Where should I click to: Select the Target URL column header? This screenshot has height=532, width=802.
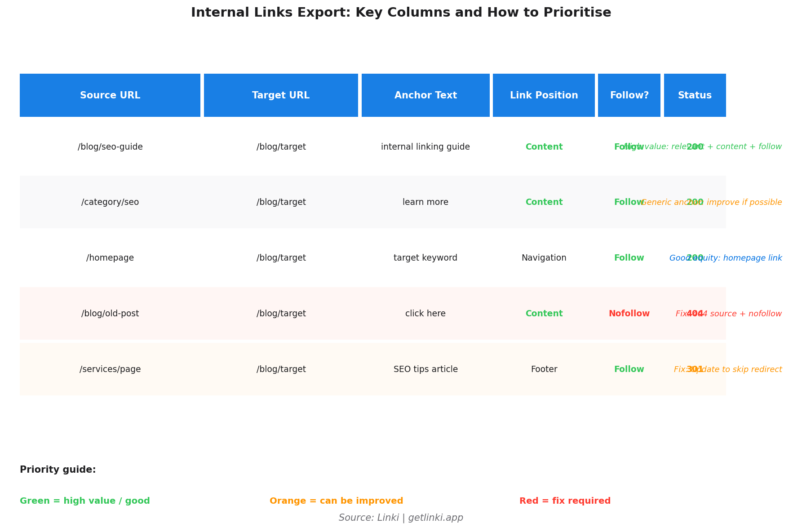click(281, 95)
